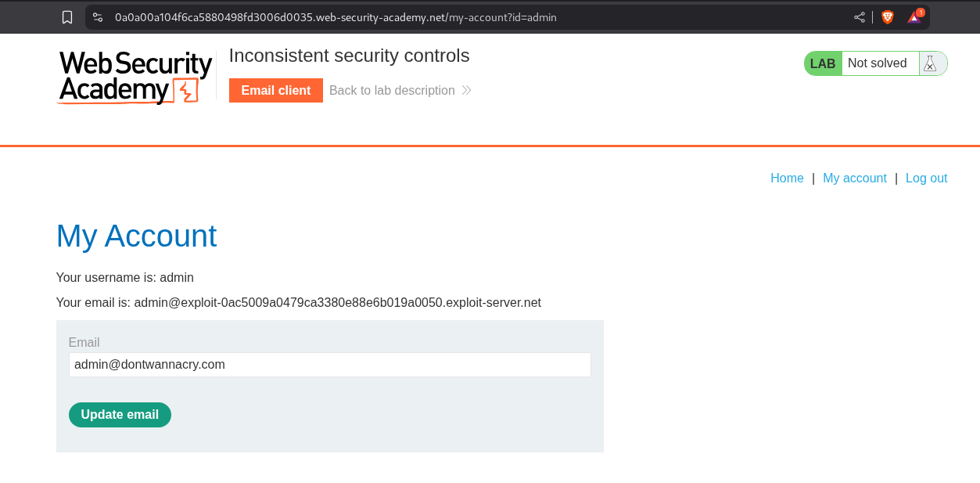Click the Inconsistent security controls title
Image resolution: width=980 pixels, height=483 pixels.
click(349, 56)
